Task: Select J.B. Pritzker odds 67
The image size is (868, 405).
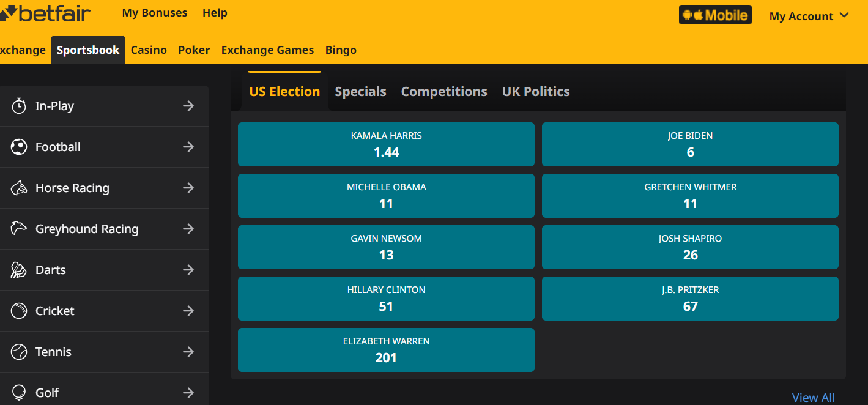Action: (x=690, y=299)
